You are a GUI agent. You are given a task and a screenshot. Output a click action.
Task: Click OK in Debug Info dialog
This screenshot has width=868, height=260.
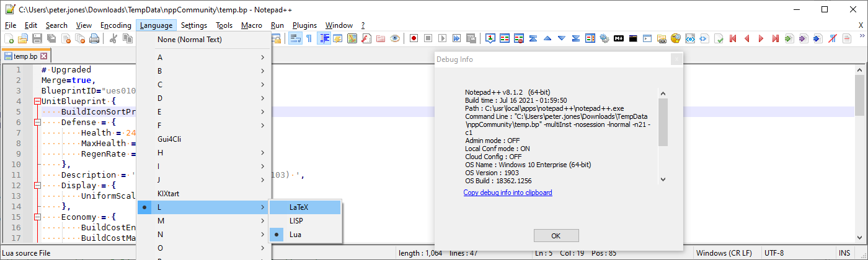tap(556, 235)
